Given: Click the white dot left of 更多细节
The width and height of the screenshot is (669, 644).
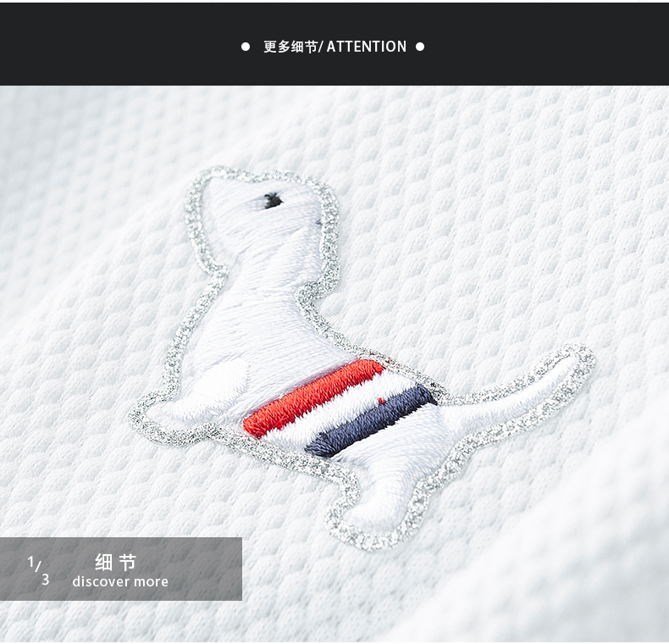Looking at the screenshot, I should point(246,47).
